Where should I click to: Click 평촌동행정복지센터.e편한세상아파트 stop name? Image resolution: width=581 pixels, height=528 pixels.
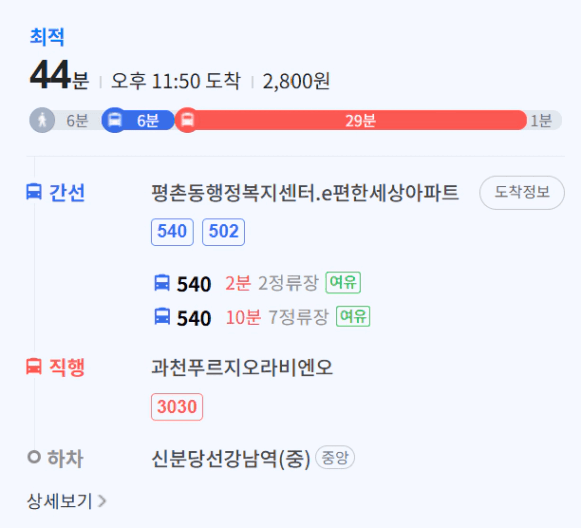[x=305, y=193]
